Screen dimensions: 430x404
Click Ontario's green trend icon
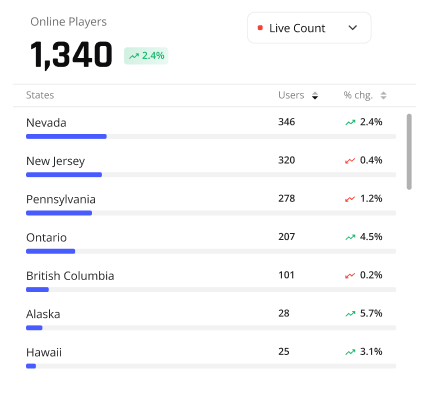pos(350,237)
